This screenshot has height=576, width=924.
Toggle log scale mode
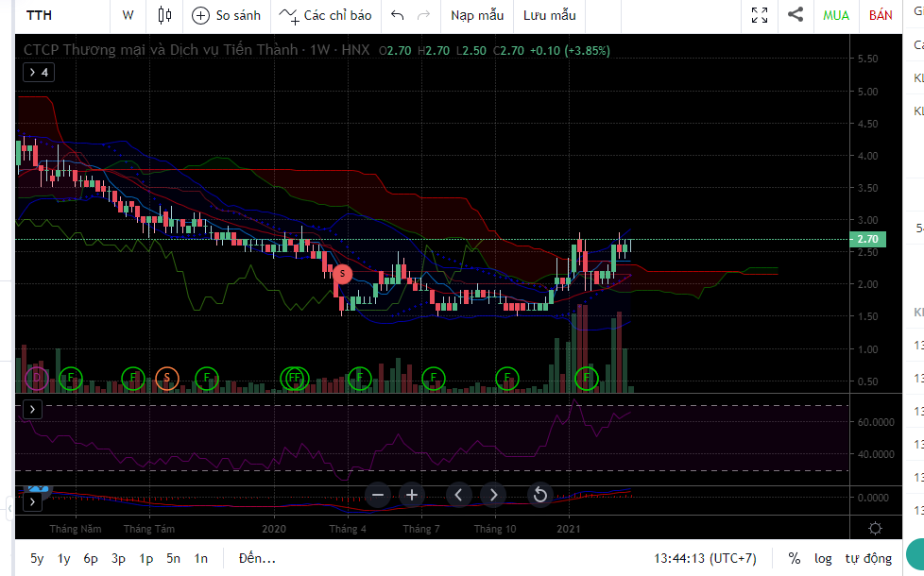pos(823,558)
